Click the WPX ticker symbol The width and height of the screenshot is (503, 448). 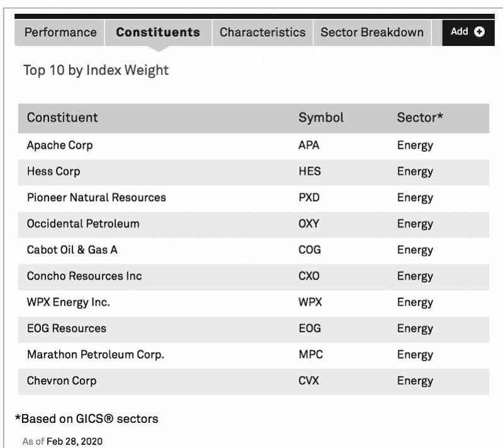pos(310,302)
